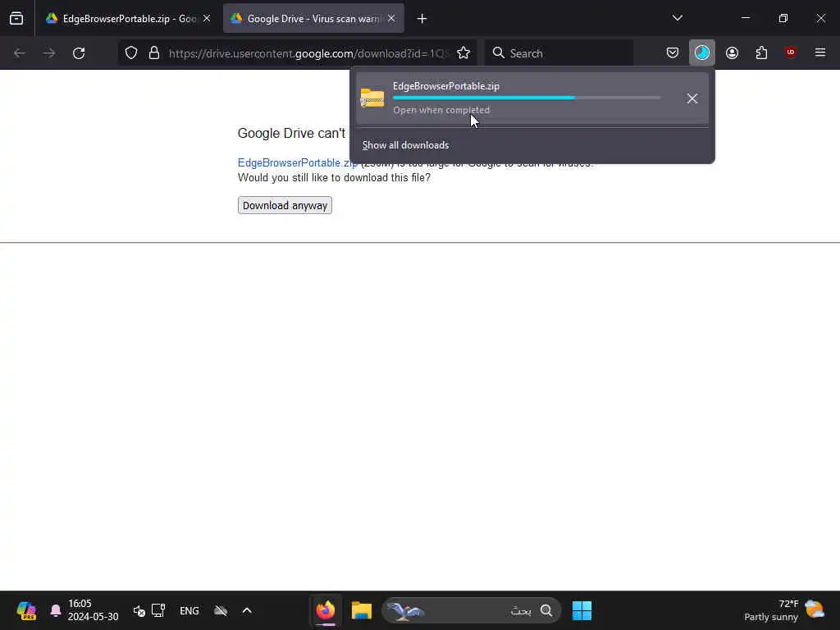Close the Virus scan warning tab

391,19
